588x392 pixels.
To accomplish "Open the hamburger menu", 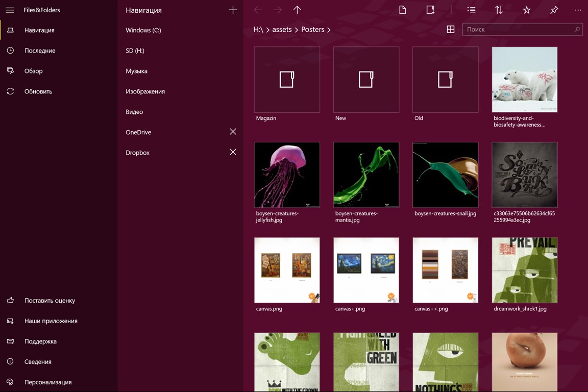I will 9,10.
